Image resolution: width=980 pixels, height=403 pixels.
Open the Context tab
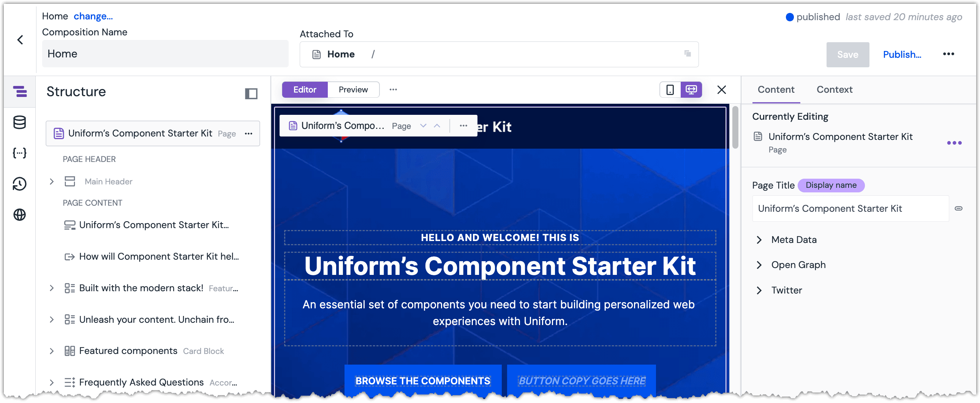pyautogui.click(x=834, y=90)
